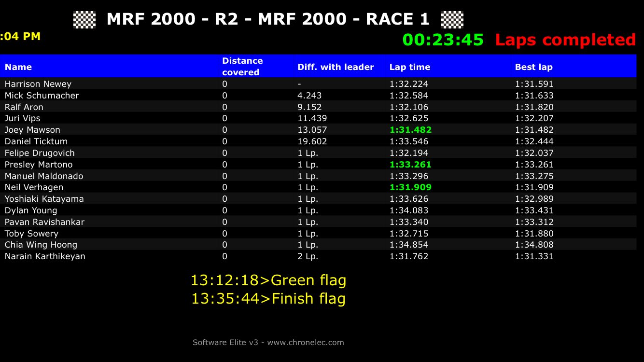This screenshot has height=362, width=644.
Task: Select the Distance covered column header
Action: [242, 67]
